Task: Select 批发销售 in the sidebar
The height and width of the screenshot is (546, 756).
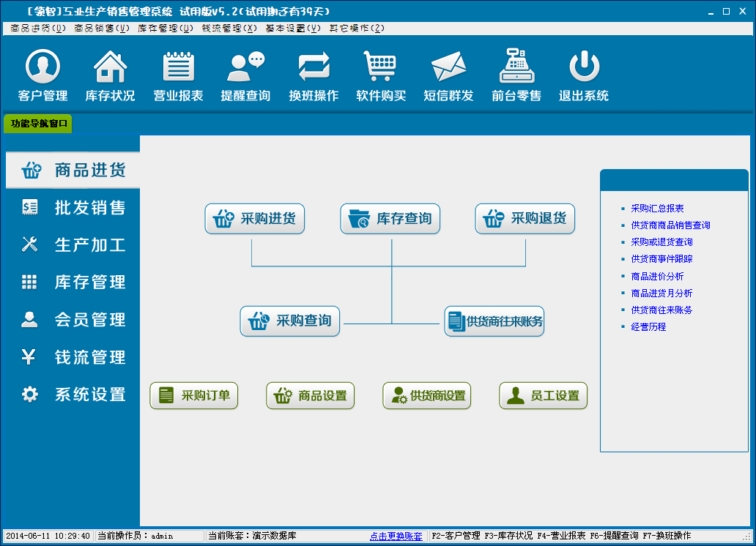Action: click(x=72, y=208)
